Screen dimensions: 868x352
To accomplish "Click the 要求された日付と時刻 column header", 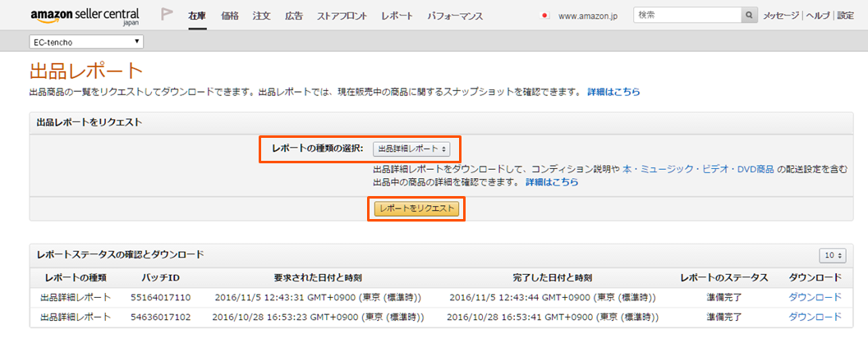I will pos(319,277).
